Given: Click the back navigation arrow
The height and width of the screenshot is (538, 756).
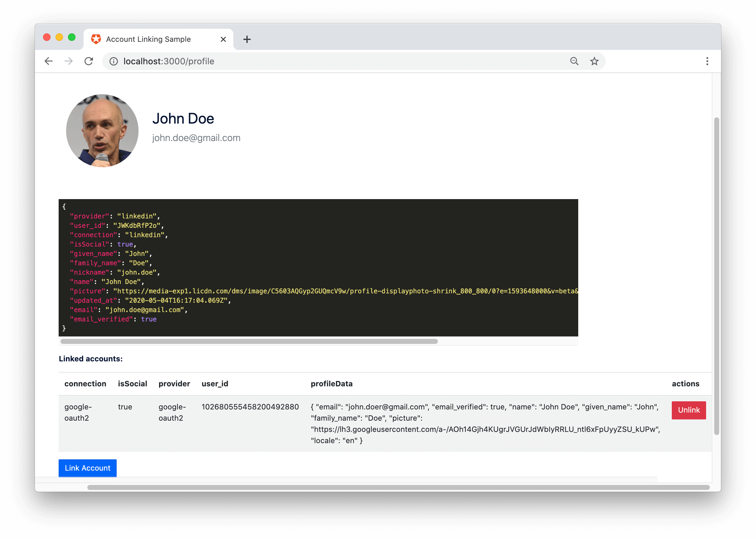Looking at the screenshot, I should click(x=49, y=61).
